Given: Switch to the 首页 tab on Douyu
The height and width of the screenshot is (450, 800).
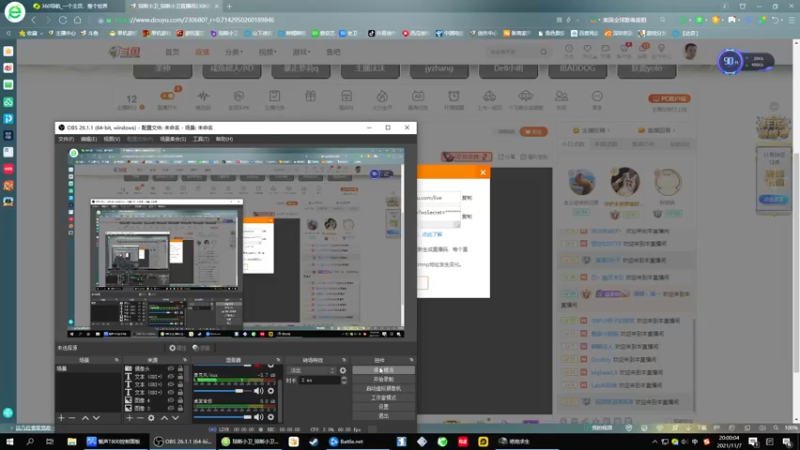Looking at the screenshot, I should tap(172, 52).
